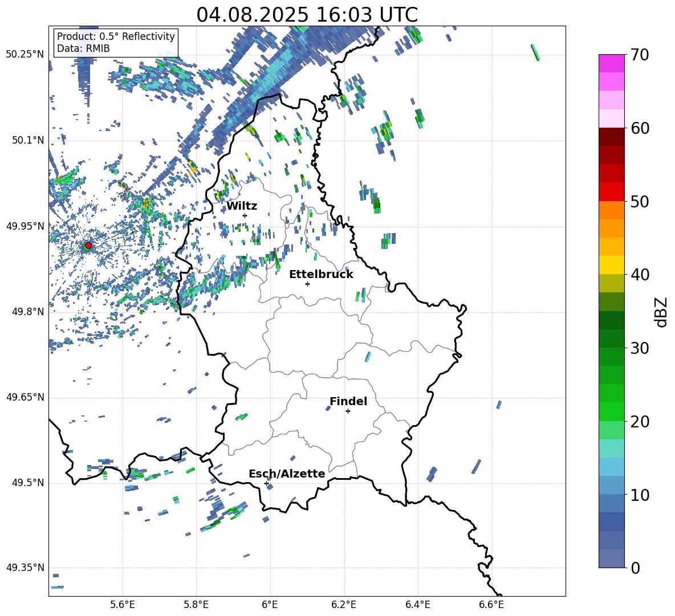675x616 pixels.
Task: Pick the dark red swatch just below 60
Action: (x=611, y=137)
